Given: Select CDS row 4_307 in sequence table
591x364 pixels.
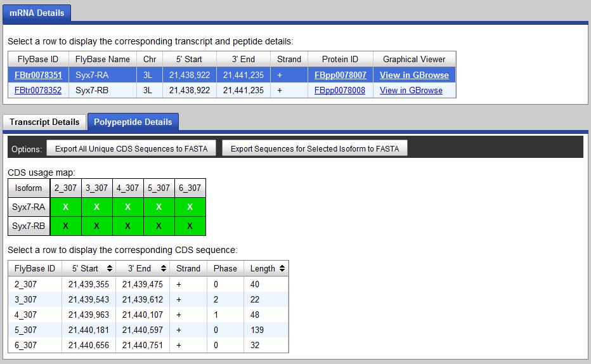Looking at the screenshot, I should tap(148, 315).
